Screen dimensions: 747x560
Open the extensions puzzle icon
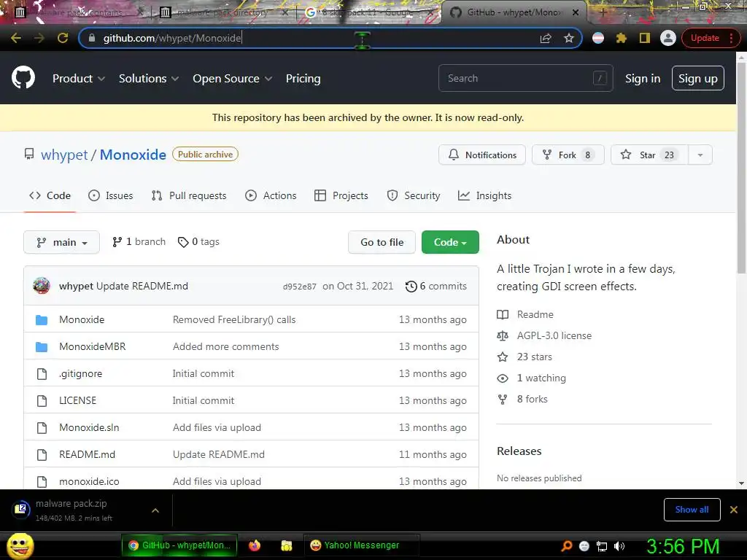[x=622, y=38]
